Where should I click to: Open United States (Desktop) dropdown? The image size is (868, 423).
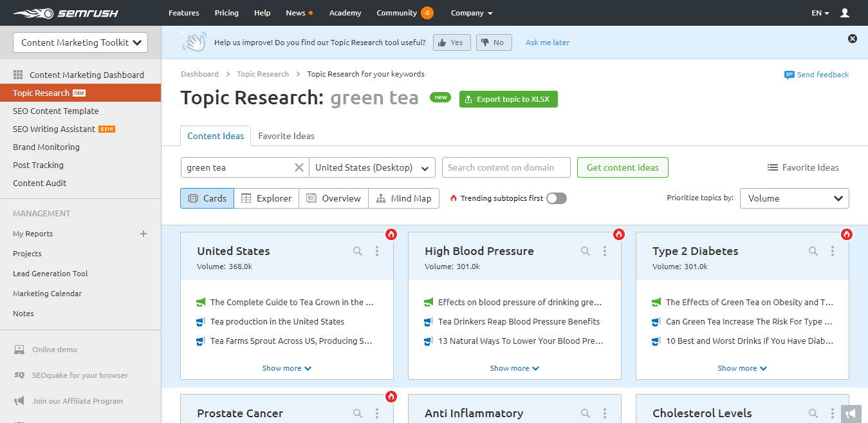point(372,167)
